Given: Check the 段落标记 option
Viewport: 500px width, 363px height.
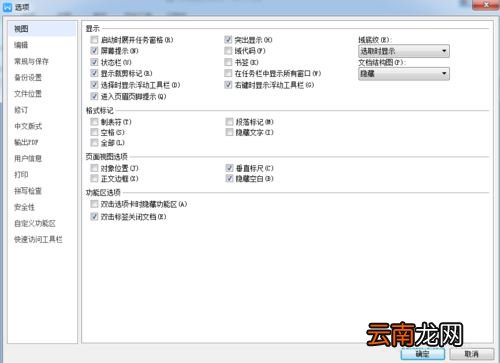Looking at the screenshot, I should point(229,122).
